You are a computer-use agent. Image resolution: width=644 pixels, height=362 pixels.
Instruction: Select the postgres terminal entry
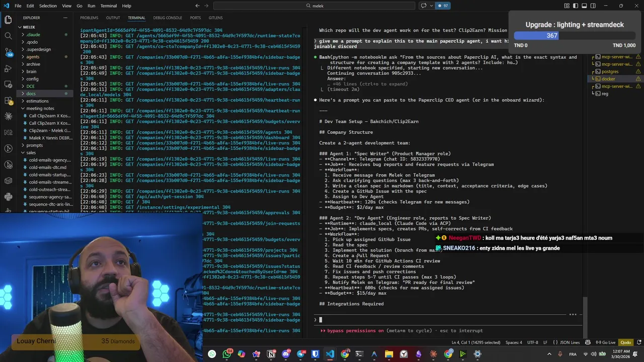point(610,71)
